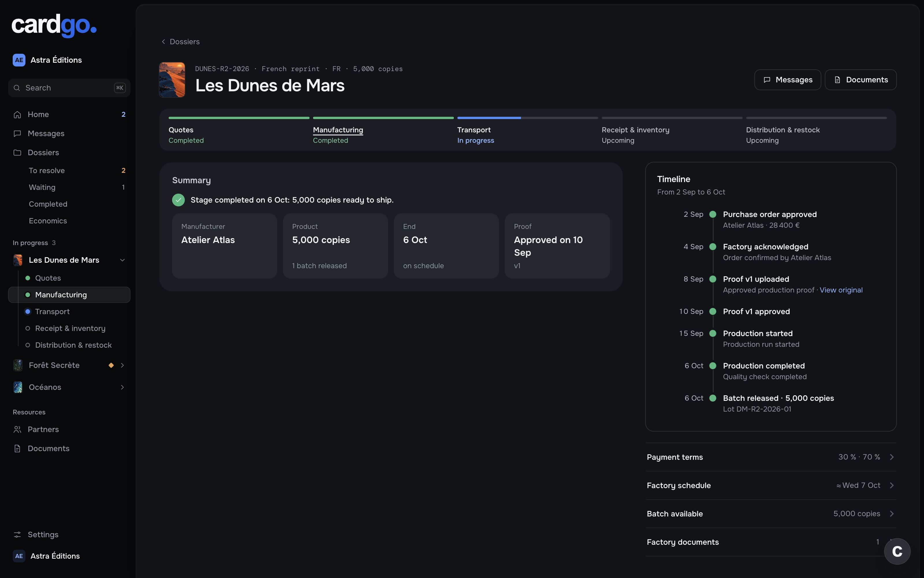Follow the View original link
This screenshot has height=578, width=924.
pyautogui.click(x=841, y=290)
